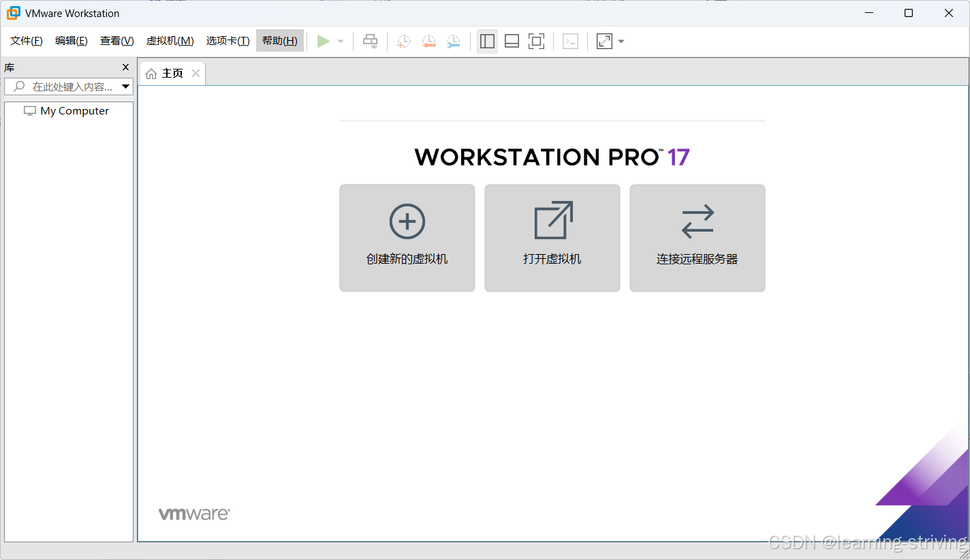
Task: Click the stretch guest display icon
Action: (604, 42)
